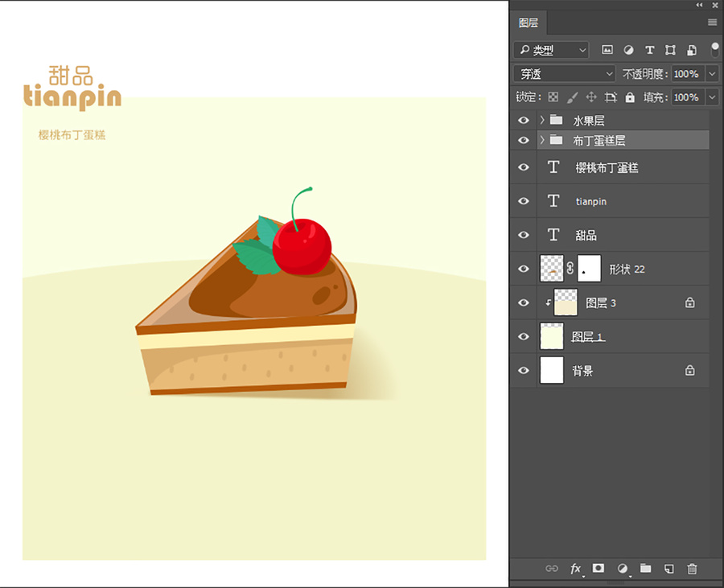Hide the 樱桃布丁蛋糕 text layer
This screenshot has width=724, height=588.
[x=524, y=167]
